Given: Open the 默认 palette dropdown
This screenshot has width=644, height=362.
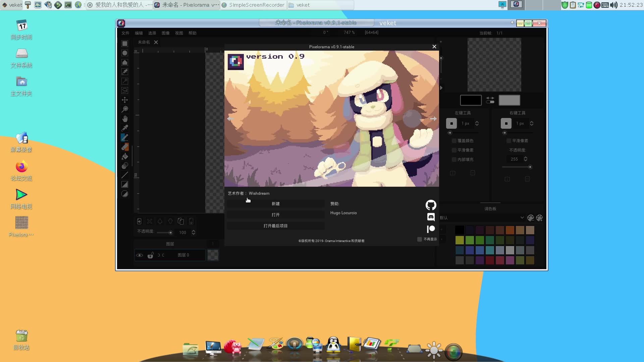Looking at the screenshot, I should (x=482, y=218).
